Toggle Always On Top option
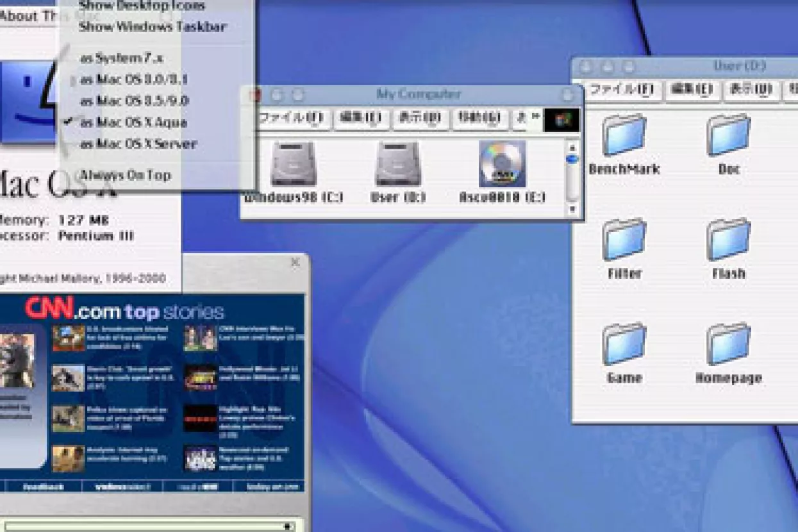The height and width of the screenshot is (532, 798). pos(125,175)
